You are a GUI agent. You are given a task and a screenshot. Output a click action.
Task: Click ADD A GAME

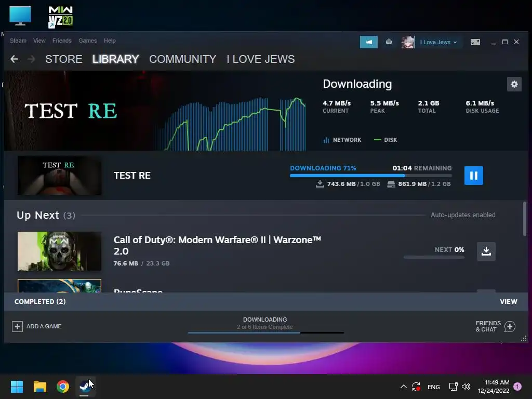coord(44,326)
